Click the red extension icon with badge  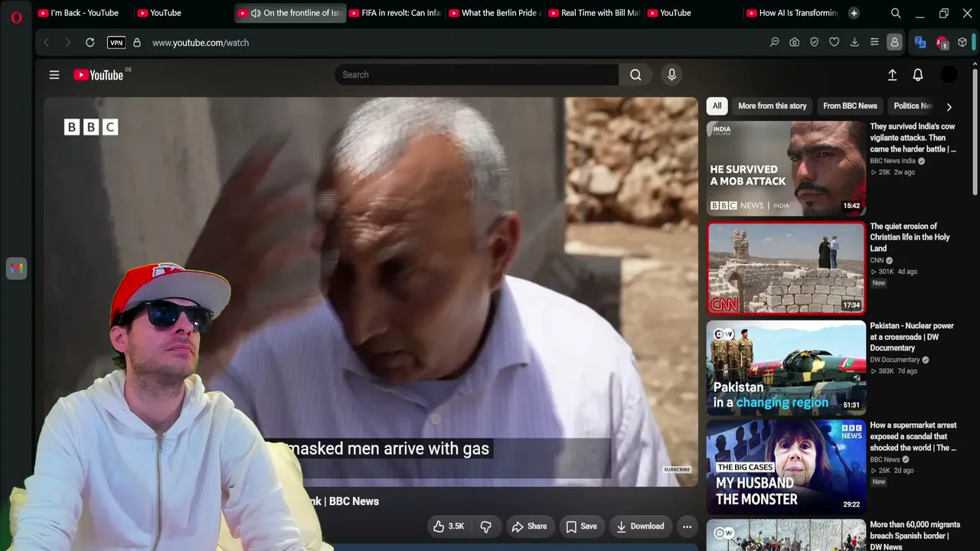coord(942,43)
